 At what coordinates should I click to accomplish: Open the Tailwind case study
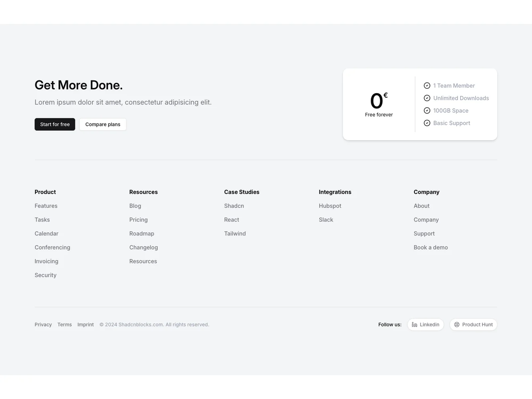pyautogui.click(x=235, y=233)
